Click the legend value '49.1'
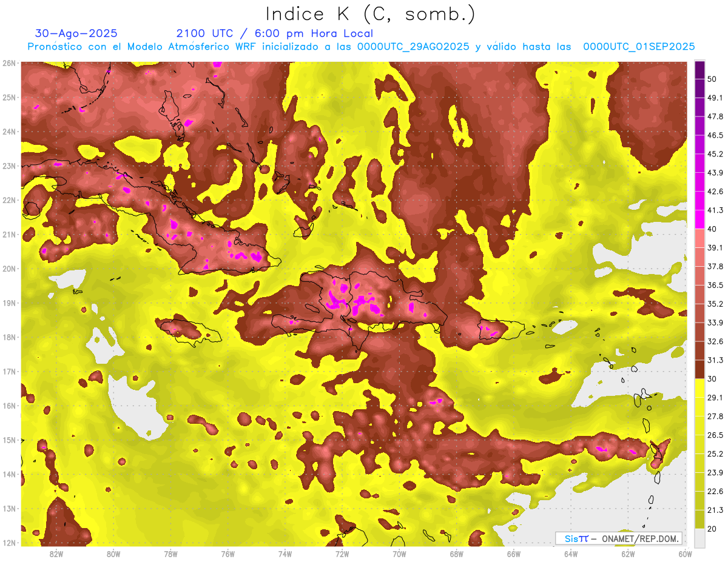 coord(715,98)
